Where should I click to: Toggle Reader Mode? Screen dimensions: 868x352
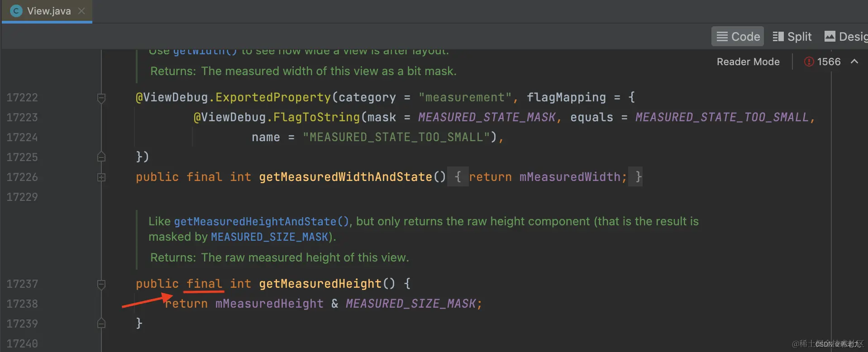click(748, 62)
